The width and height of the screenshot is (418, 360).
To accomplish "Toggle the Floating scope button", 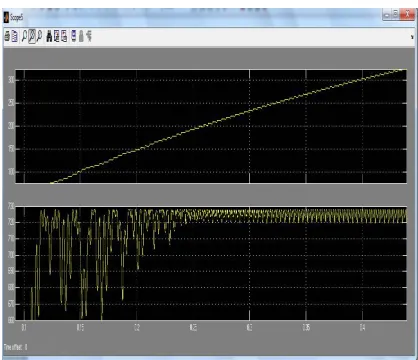I will coord(74,36).
